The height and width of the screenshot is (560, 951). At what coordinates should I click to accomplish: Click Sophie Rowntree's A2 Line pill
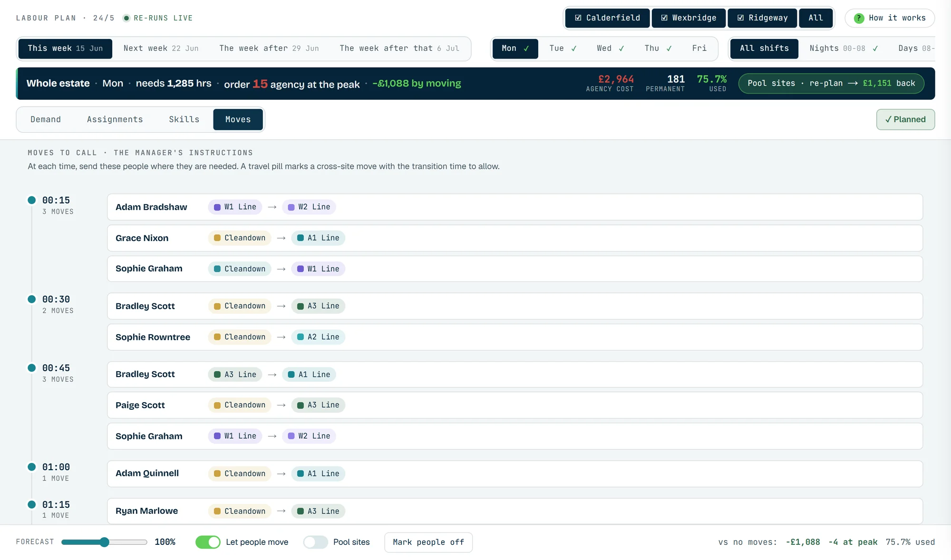pos(318,337)
